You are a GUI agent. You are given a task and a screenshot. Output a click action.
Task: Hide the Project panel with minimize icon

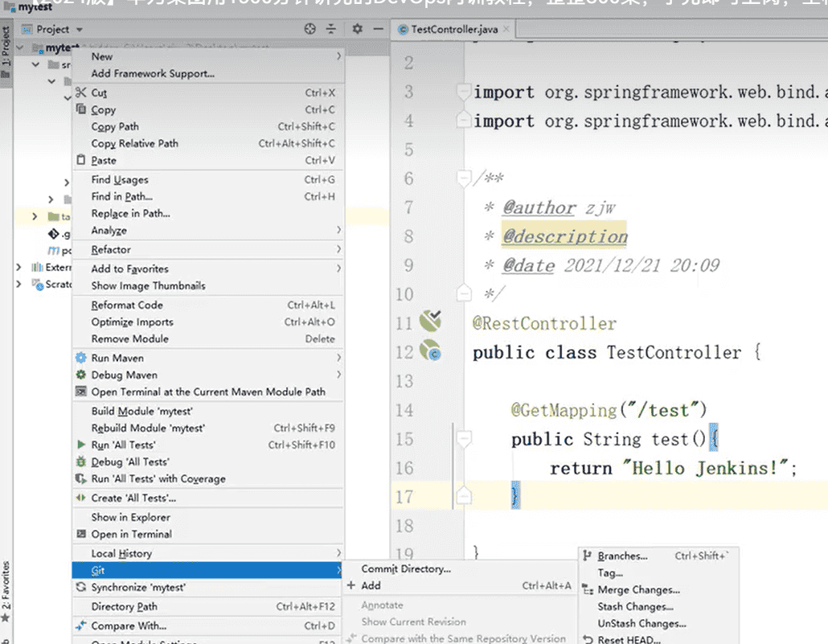(x=376, y=30)
